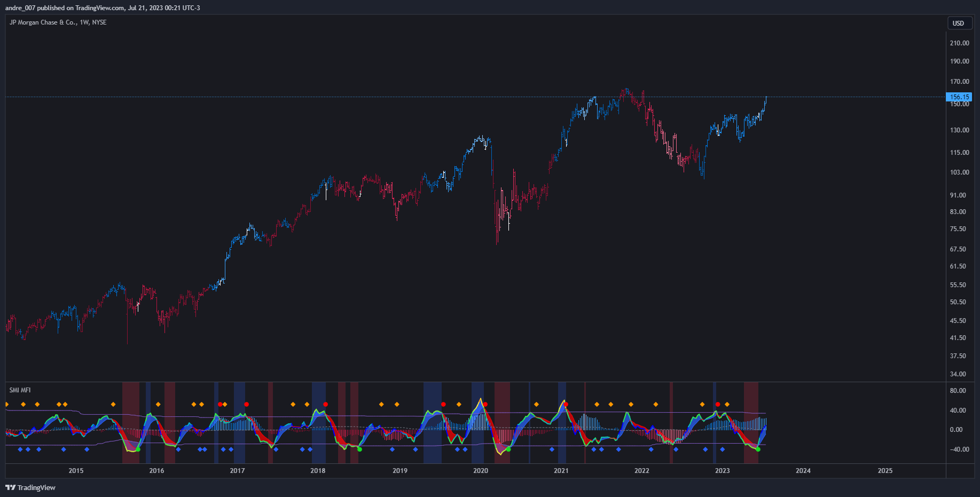
Task: Click the publisher header text andre_007
Action: pyautogui.click(x=20, y=7)
